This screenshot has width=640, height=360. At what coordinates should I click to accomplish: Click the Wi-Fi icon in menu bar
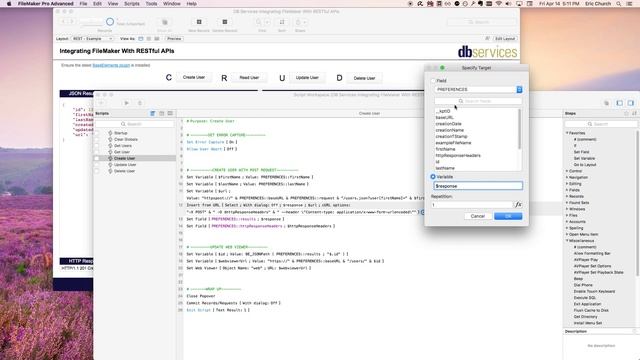pyautogui.click(x=498, y=4)
